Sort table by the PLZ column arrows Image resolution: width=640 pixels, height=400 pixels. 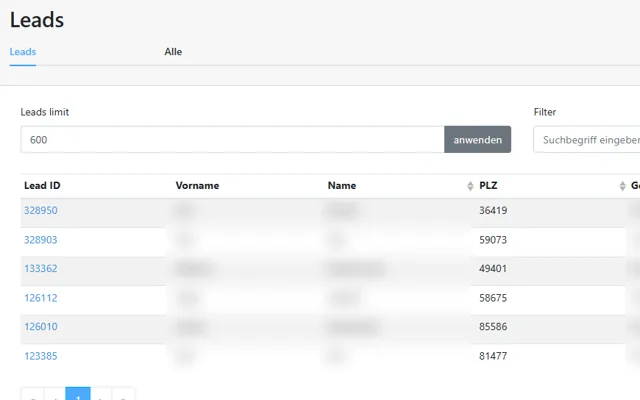(622, 186)
